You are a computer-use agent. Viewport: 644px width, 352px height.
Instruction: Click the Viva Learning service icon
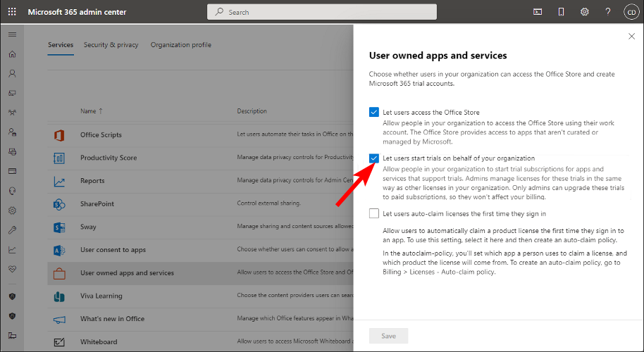[59, 296]
